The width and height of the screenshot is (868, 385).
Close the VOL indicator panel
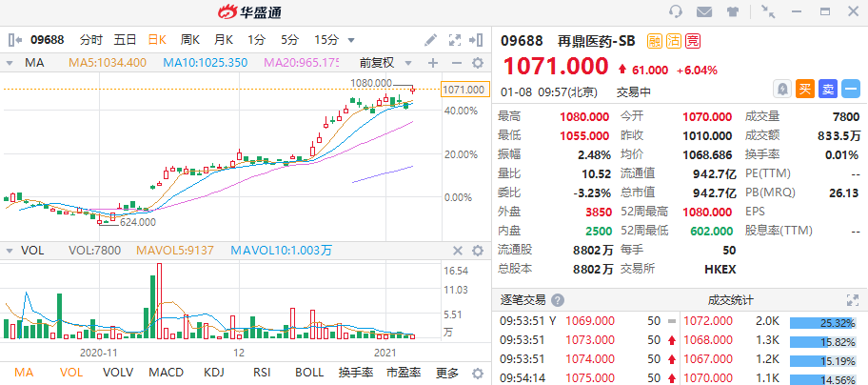[x=457, y=251]
